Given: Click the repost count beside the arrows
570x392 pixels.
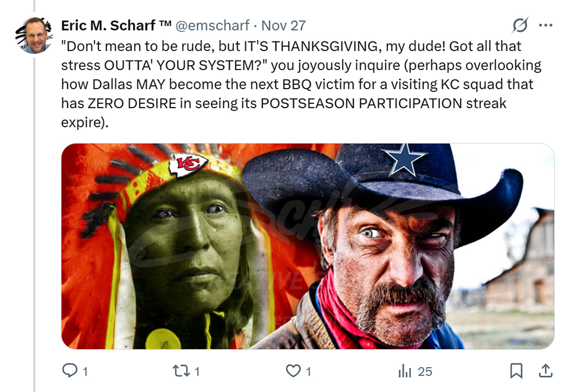Looking at the screenshot, I should [x=197, y=372].
